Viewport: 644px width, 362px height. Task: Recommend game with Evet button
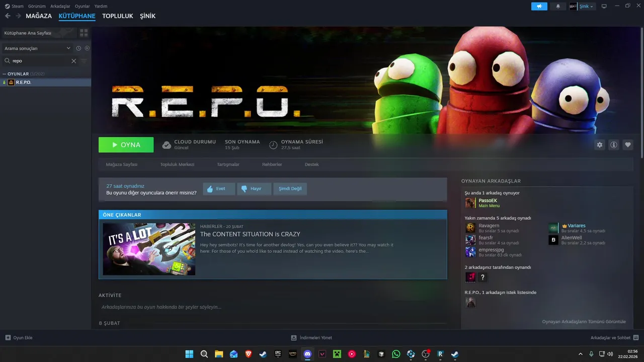219,189
